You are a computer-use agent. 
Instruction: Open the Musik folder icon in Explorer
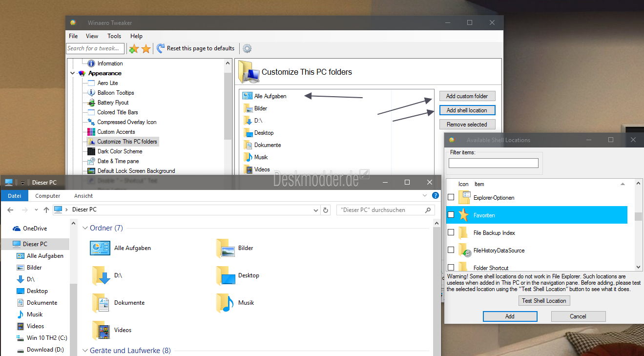[x=225, y=303]
